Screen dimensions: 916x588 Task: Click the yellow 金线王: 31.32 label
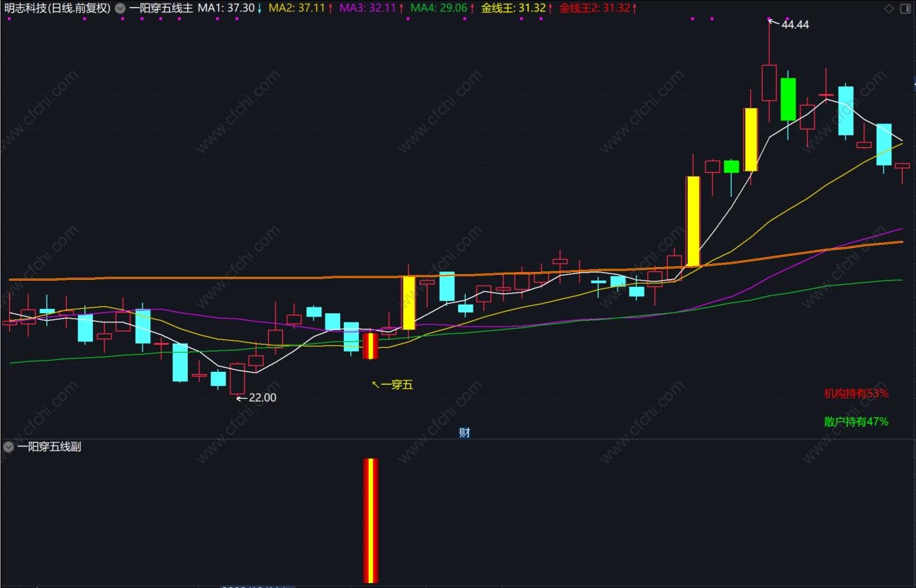click(x=513, y=9)
